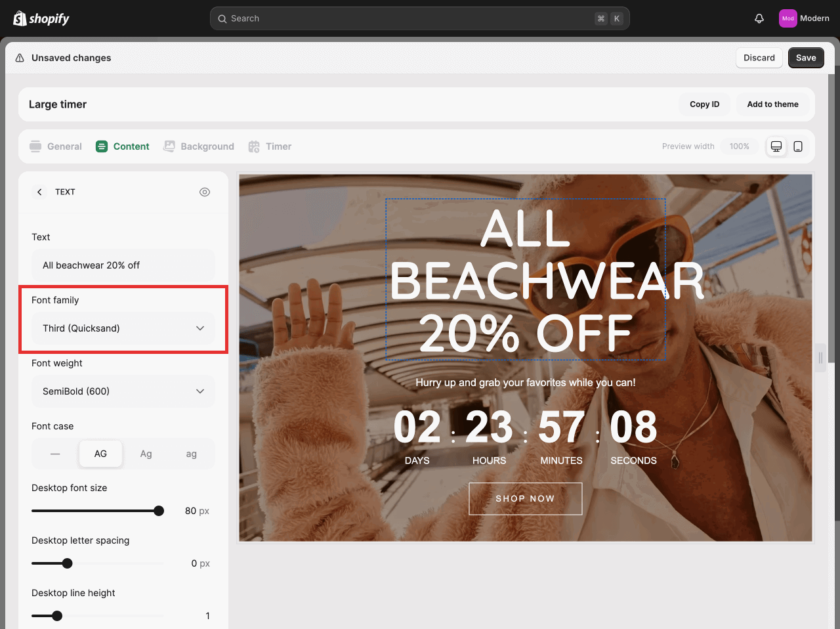Discard unsaved changes

759,58
